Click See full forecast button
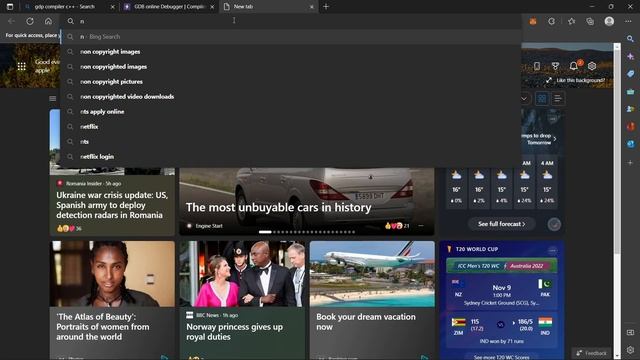Screen dimensions: 640x360 tap(501, 224)
